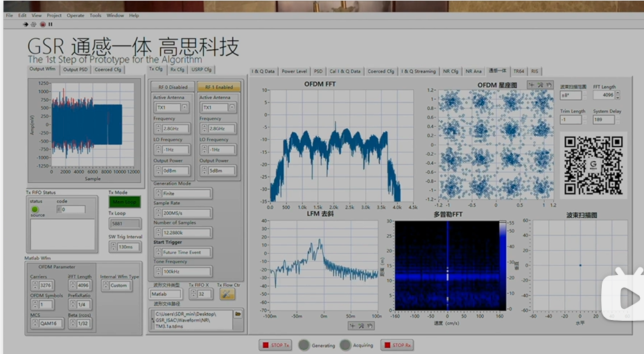Switch to the Output PSD tab

tap(76, 69)
